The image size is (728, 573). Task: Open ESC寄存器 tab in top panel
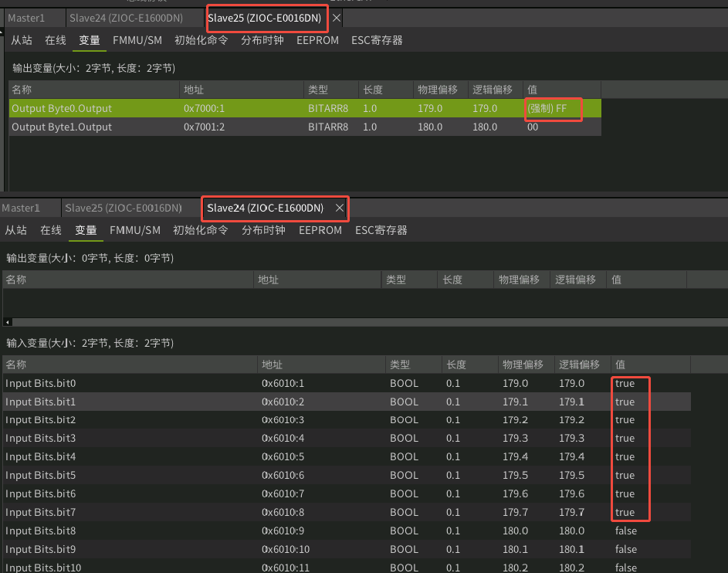click(x=377, y=40)
